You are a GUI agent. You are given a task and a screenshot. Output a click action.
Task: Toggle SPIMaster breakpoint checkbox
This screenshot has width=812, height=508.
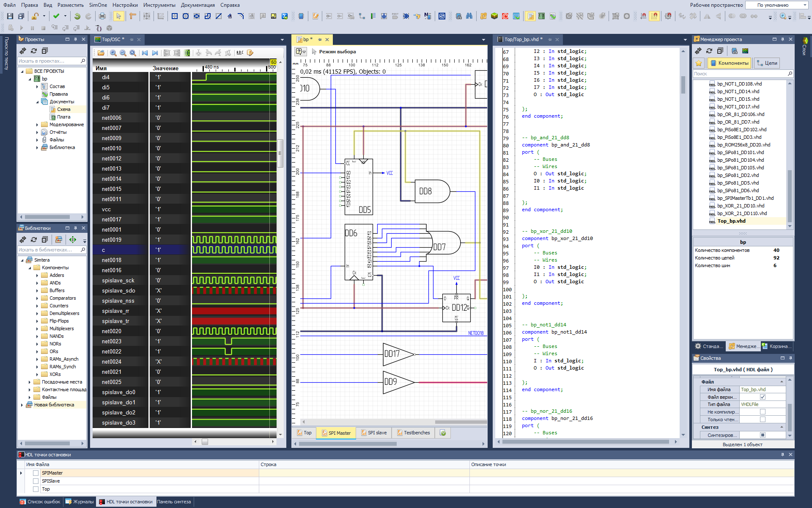click(36, 473)
